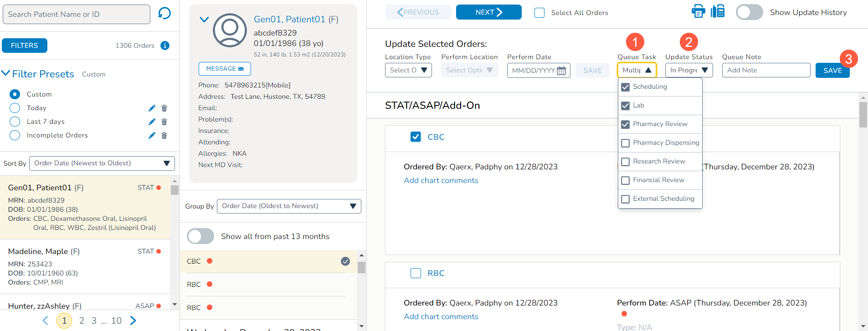Check the RBC order checkbox

416,273
